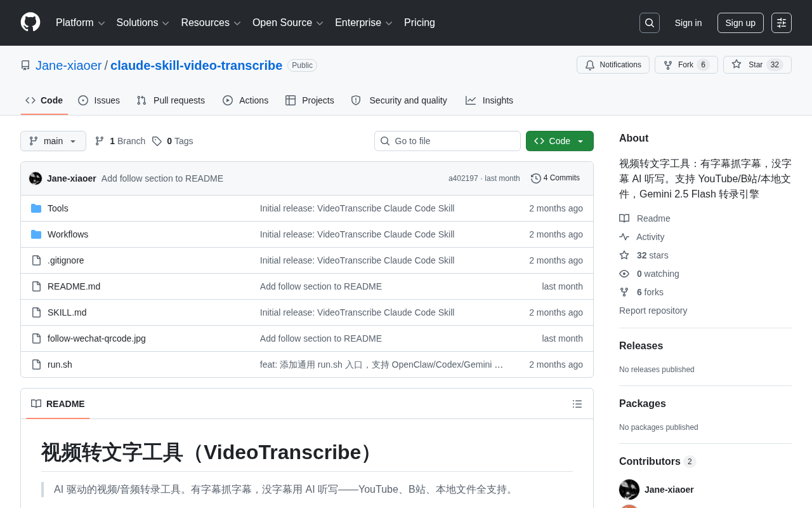Open the appearance settings icon button
Screen dimensions: 812x508
click(782, 23)
